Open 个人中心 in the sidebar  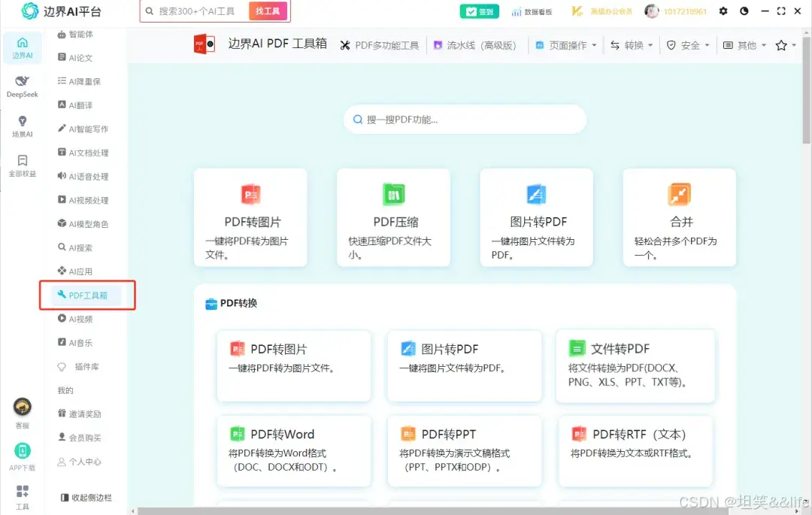(79, 462)
